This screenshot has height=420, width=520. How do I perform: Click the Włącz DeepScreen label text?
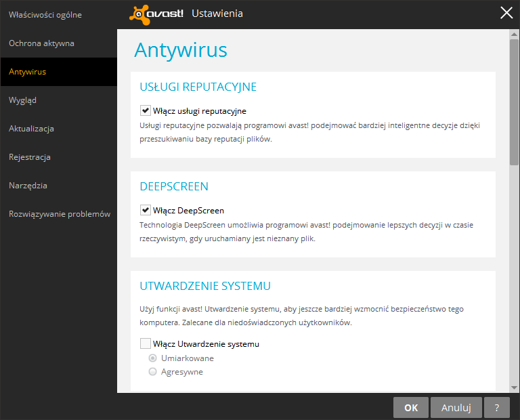[x=188, y=211]
